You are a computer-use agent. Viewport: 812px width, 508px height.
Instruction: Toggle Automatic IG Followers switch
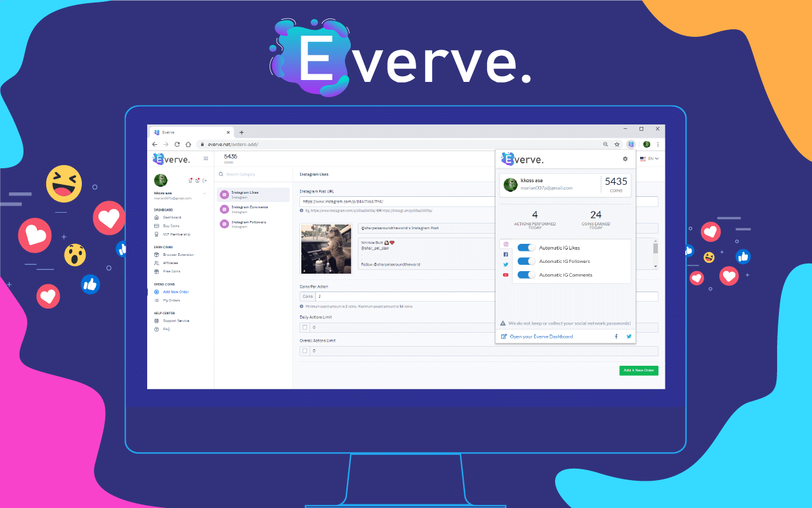coord(527,261)
